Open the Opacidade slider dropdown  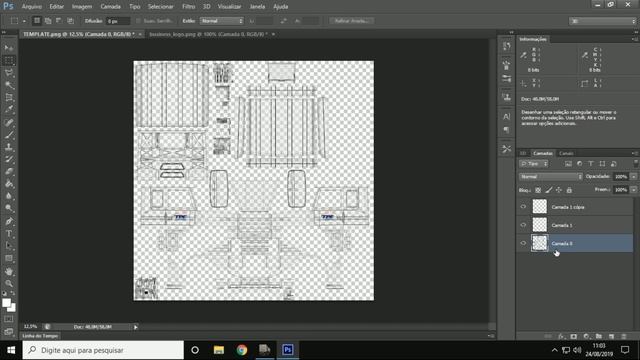(633, 177)
